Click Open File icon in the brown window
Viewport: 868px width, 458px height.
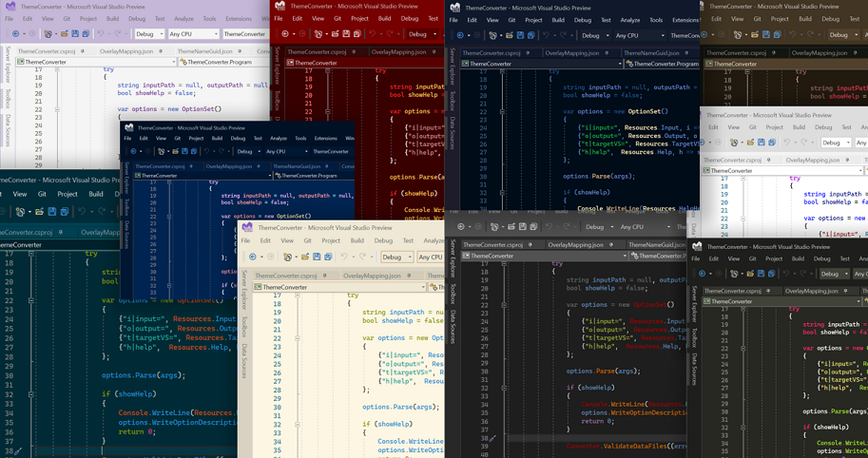[x=755, y=34]
